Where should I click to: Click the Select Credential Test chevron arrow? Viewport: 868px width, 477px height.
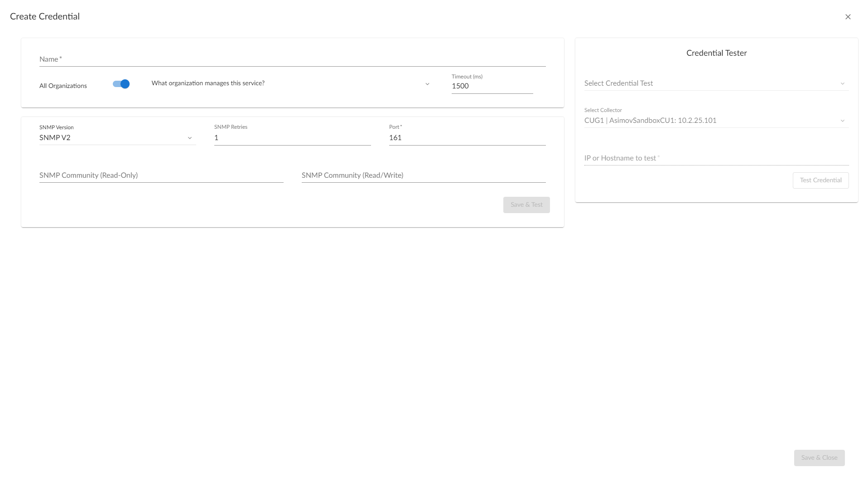[x=842, y=83]
